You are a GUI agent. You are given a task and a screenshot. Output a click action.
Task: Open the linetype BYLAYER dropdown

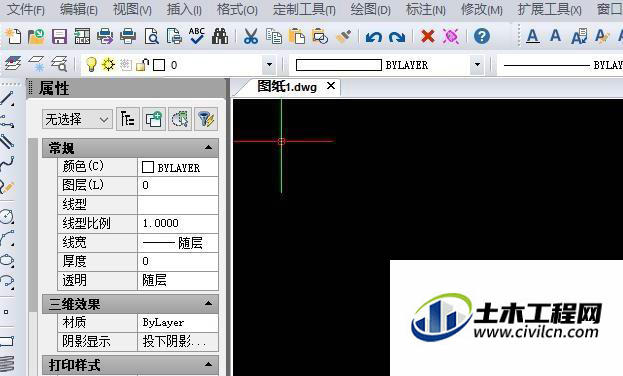tap(562, 65)
